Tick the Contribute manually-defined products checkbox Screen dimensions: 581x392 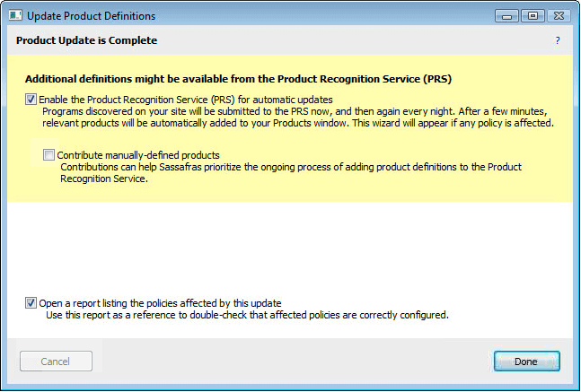(49, 155)
